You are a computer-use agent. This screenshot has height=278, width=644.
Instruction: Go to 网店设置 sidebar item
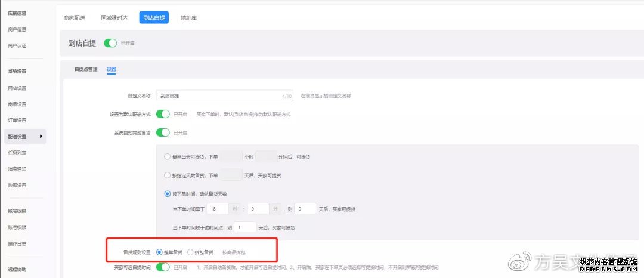pyautogui.click(x=17, y=88)
